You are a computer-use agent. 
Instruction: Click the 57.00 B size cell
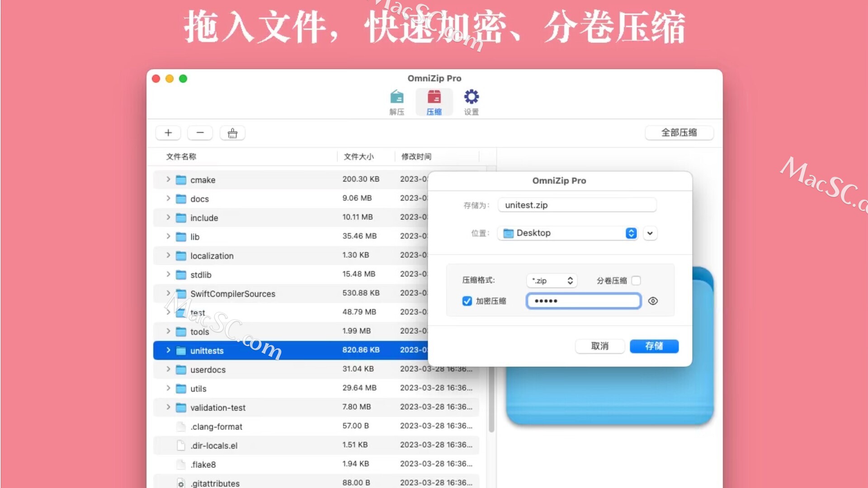[x=355, y=426]
